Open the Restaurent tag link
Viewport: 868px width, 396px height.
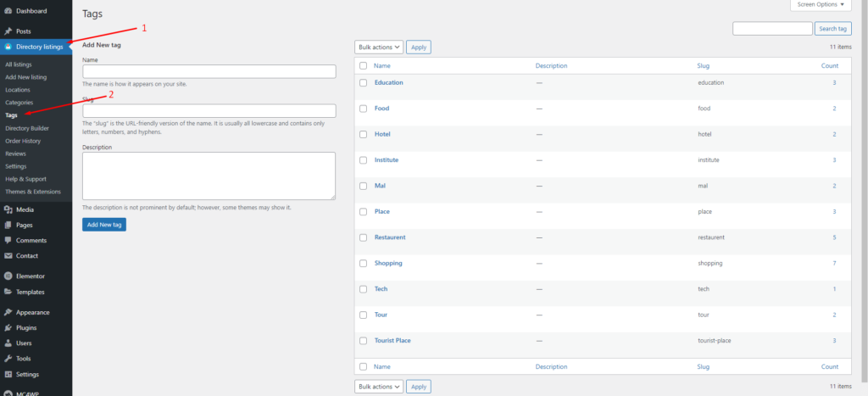tap(390, 237)
